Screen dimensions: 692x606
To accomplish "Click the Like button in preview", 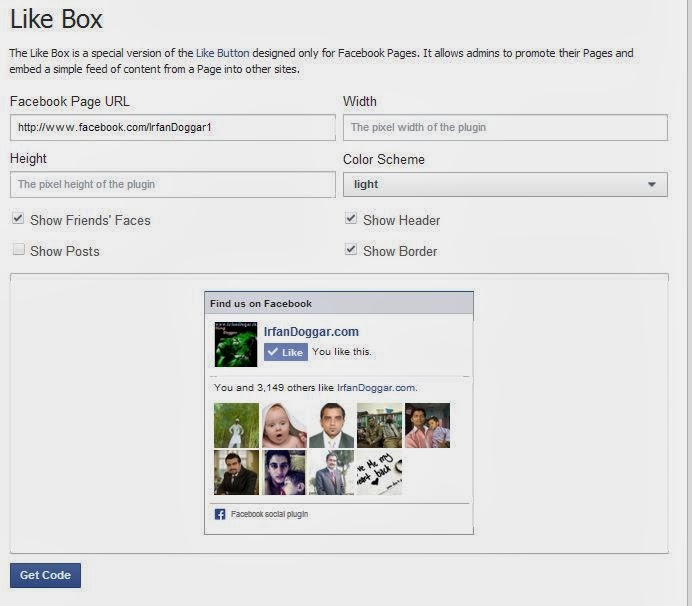I will (286, 352).
